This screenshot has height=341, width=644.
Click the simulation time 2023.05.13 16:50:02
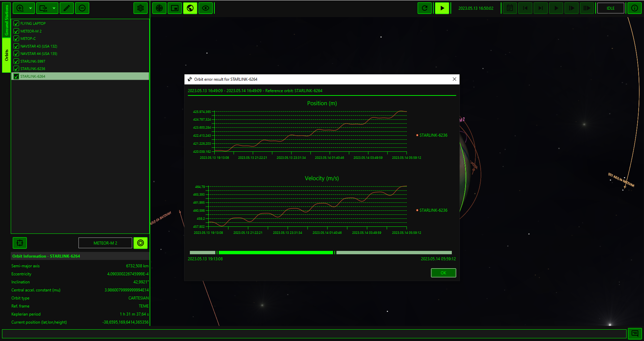pos(476,8)
